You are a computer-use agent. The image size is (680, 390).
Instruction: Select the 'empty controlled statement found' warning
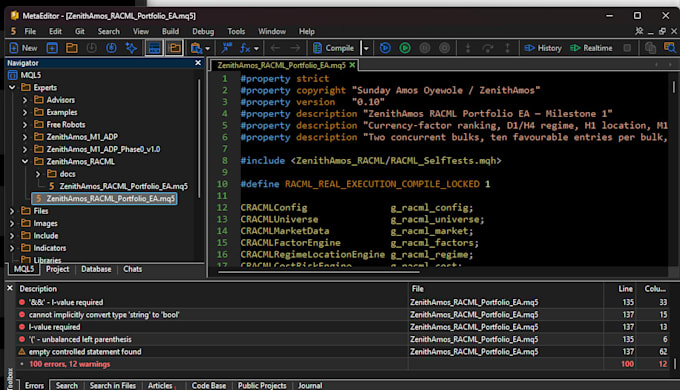pyautogui.click(x=343, y=351)
